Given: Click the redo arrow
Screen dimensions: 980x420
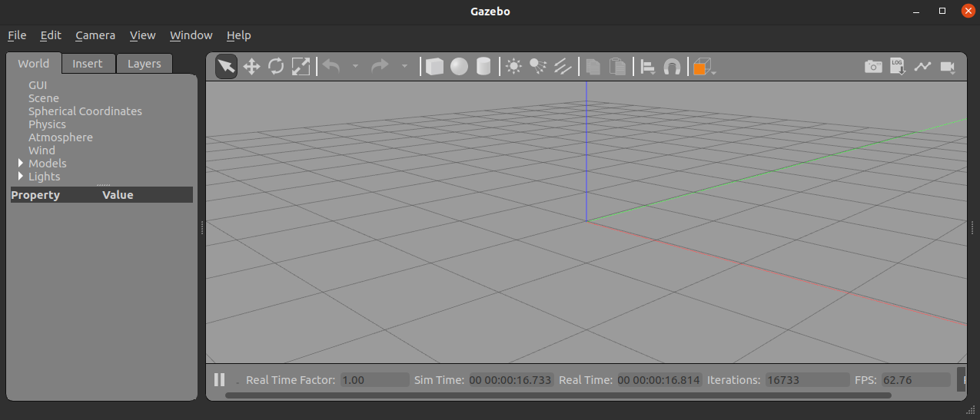Looking at the screenshot, I should coord(380,67).
